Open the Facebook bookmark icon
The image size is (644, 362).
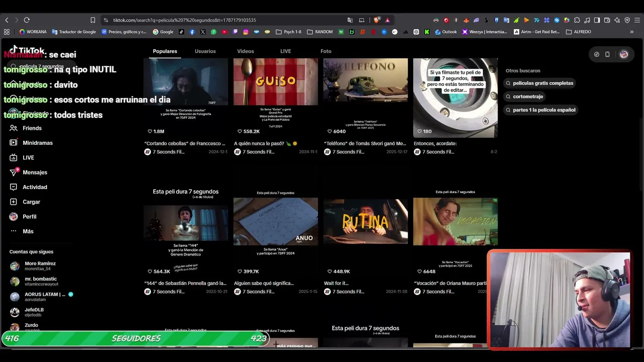tap(192, 32)
